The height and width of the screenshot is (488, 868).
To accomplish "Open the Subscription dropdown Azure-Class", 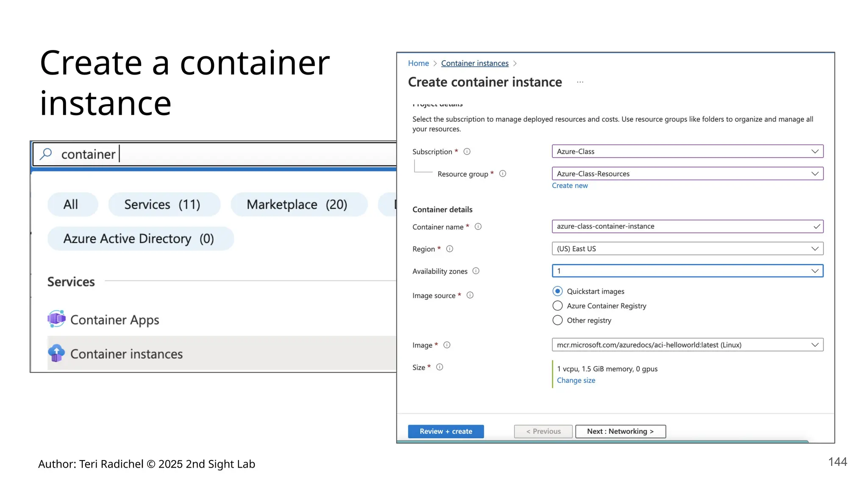I will 687,151.
